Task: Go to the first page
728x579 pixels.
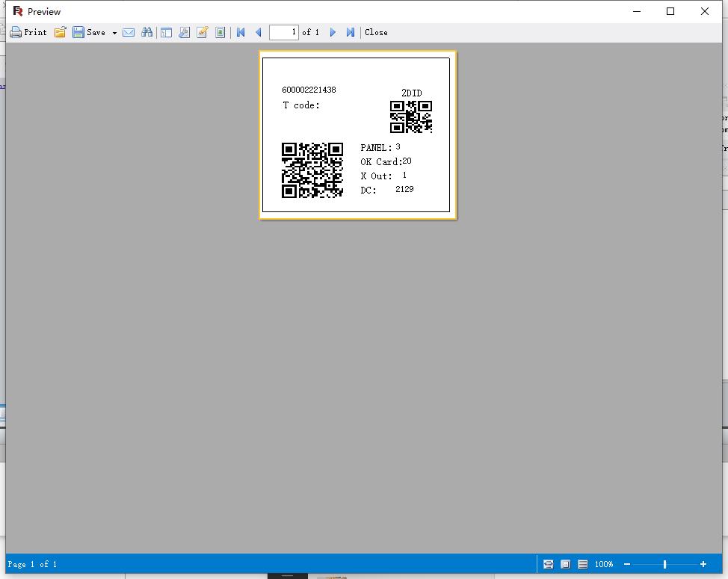Action: (241, 32)
